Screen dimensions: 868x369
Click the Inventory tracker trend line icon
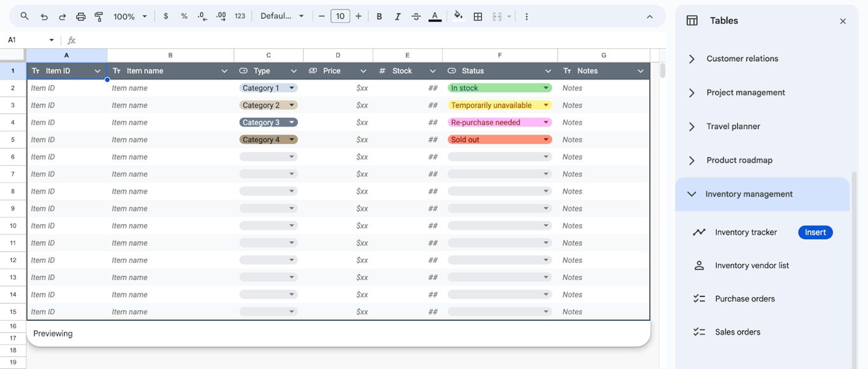pyautogui.click(x=699, y=232)
